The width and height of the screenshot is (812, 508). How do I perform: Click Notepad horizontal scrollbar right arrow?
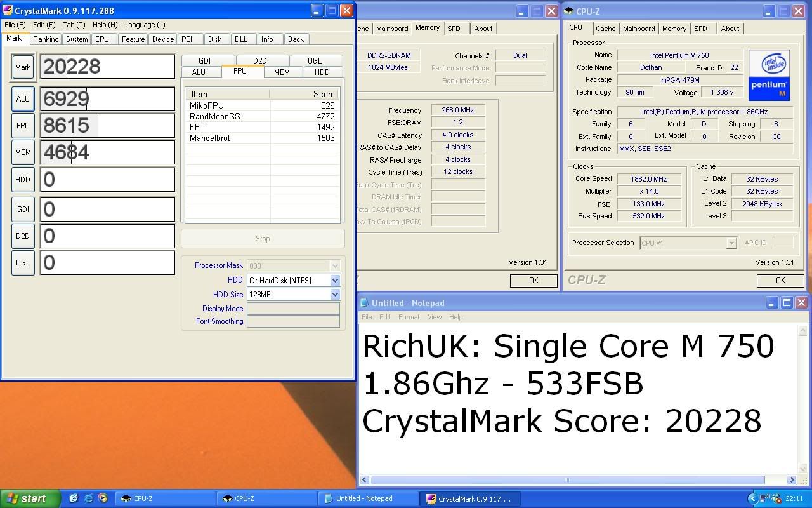[x=792, y=480]
